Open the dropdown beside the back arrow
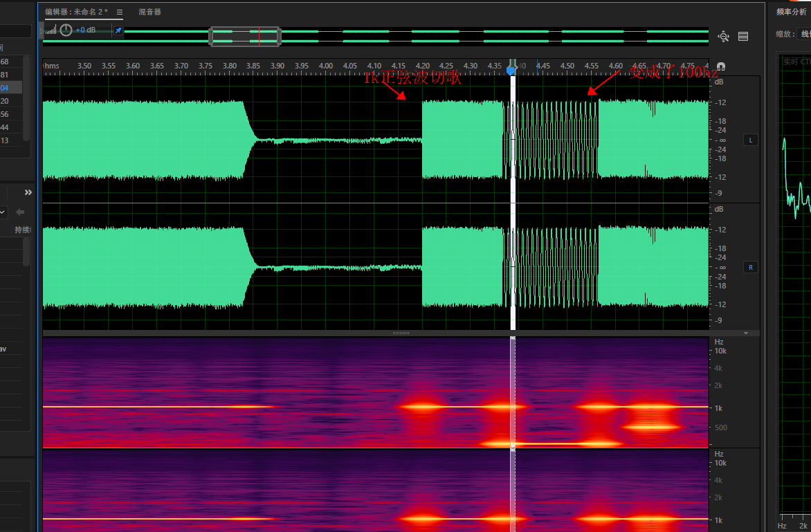Image resolution: width=811 pixels, height=532 pixels. coord(3,212)
